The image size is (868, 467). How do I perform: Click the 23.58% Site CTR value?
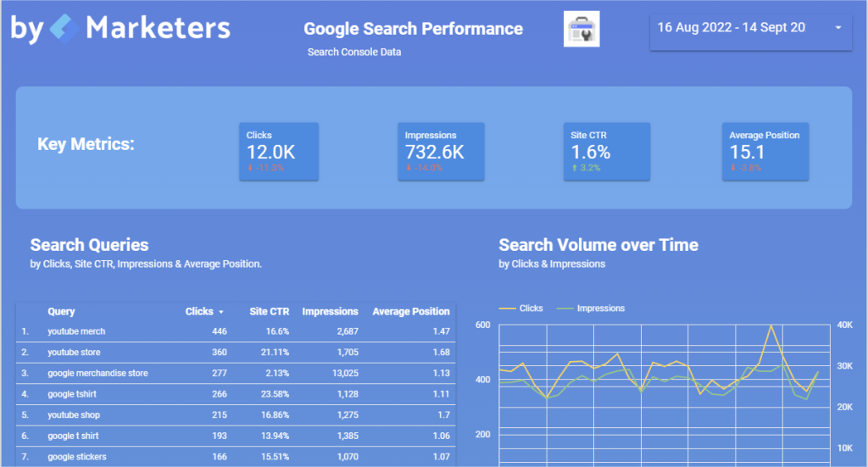275,394
